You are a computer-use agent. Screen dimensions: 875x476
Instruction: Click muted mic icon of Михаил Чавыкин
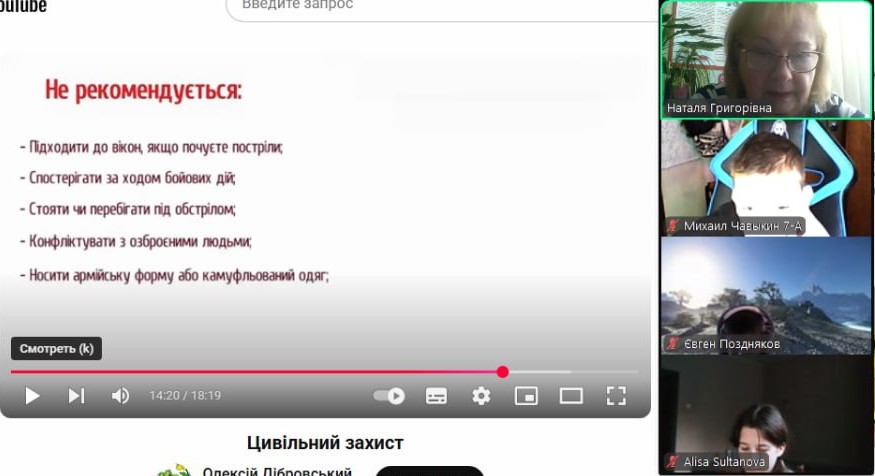672,225
